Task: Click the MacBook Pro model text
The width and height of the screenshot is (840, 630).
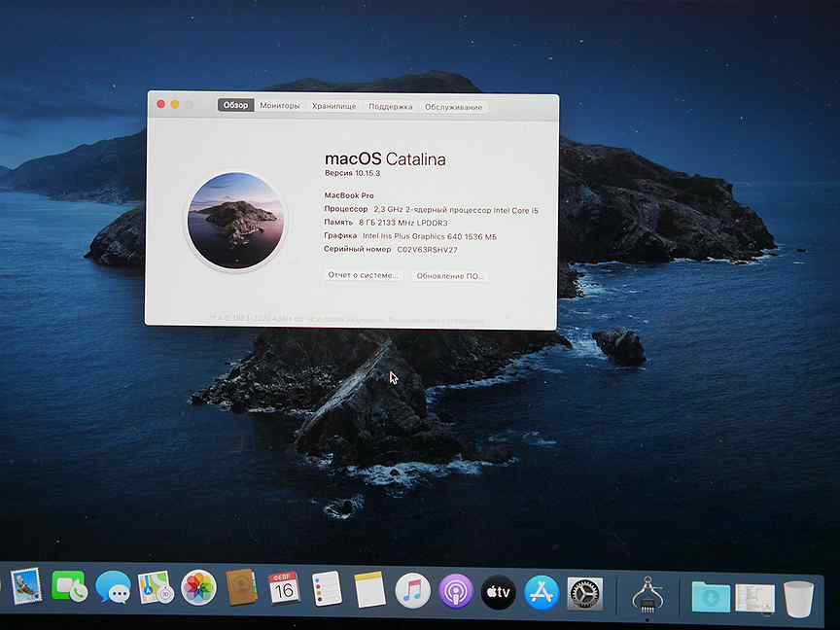Action: click(349, 195)
